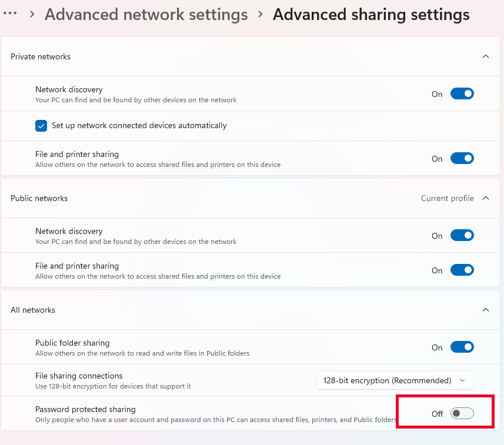Collapse the Private networks section

pyautogui.click(x=486, y=56)
